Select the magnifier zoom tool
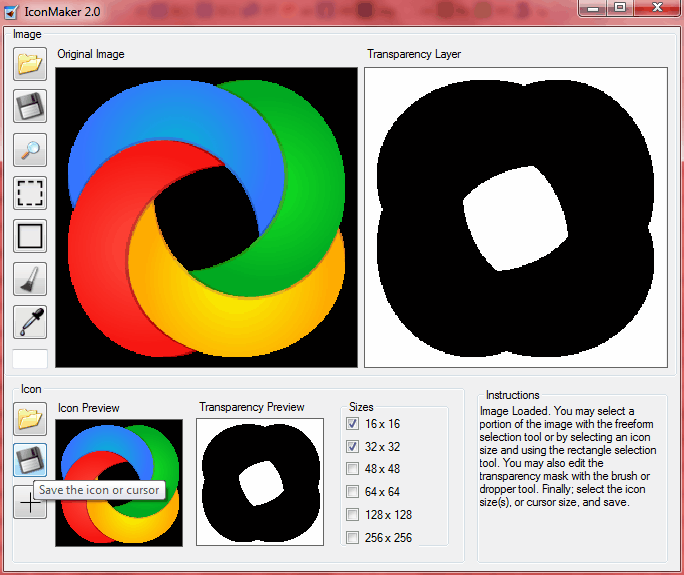 click(30, 150)
